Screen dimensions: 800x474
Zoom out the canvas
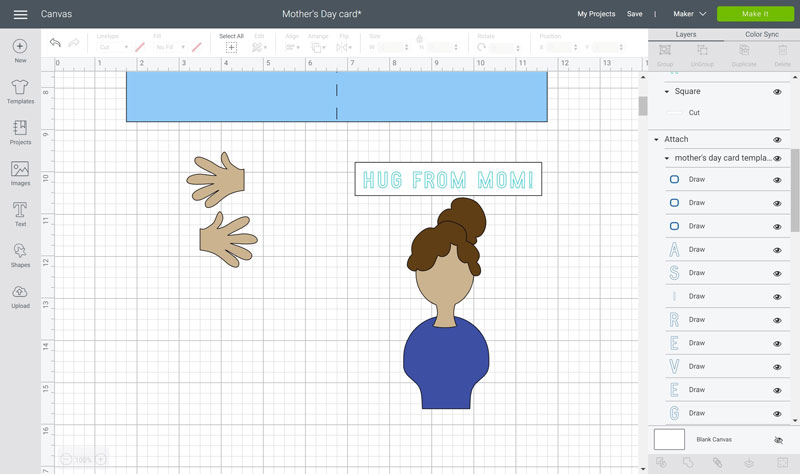click(66, 460)
